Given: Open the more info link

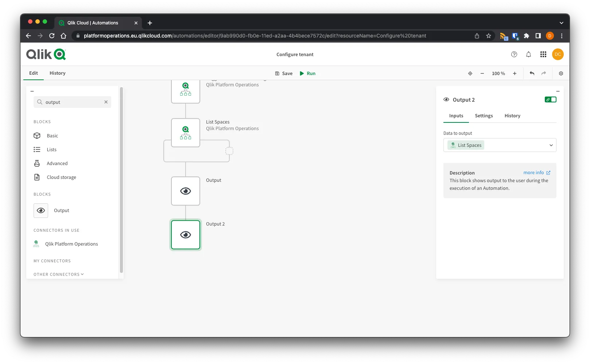Looking at the screenshot, I should pos(536,173).
